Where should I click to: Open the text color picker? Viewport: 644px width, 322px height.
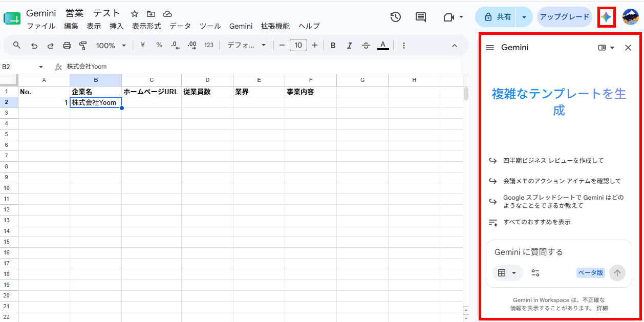pyautogui.click(x=382, y=46)
